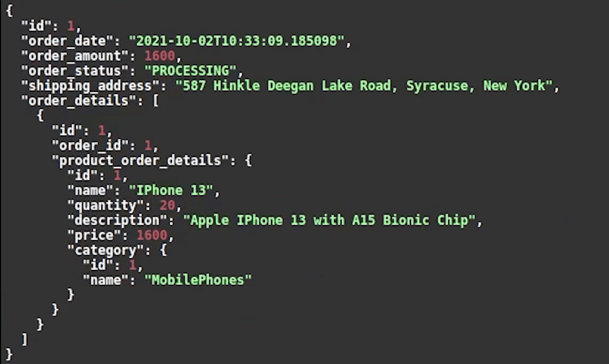The width and height of the screenshot is (609, 364).
Task: Click the "MobilePhones" category name value
Action: tap(198, 280)
